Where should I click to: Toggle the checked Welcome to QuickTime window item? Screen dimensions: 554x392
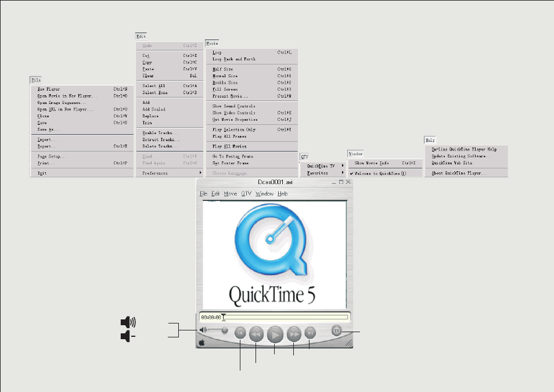pos(385,174)
